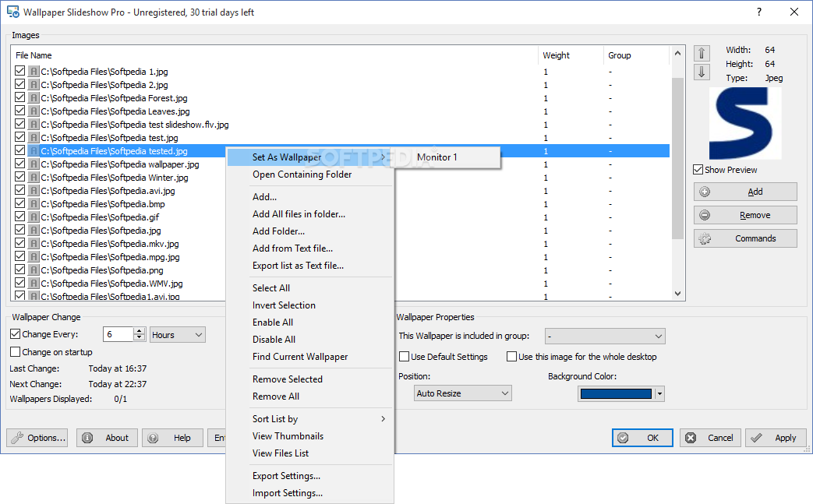The image size is (813, 504).
Task: Select Import Settings... menu entry
Action: pos(310,493)
